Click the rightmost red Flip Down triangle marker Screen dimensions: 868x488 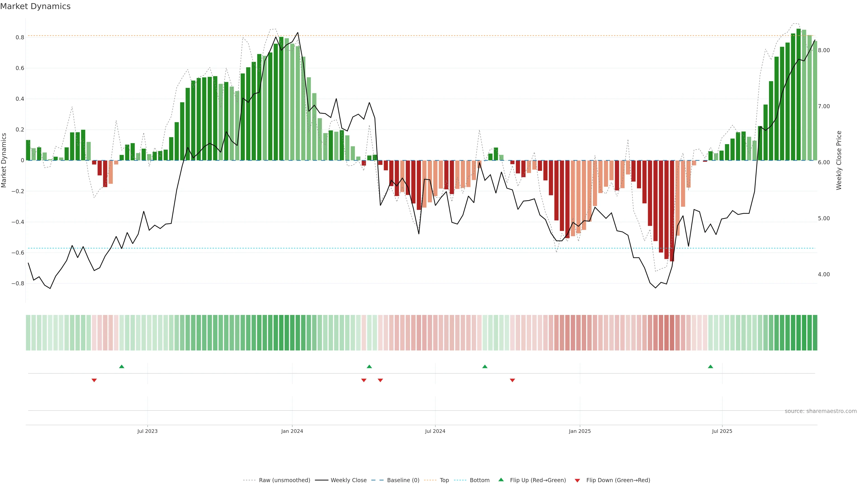512,380
